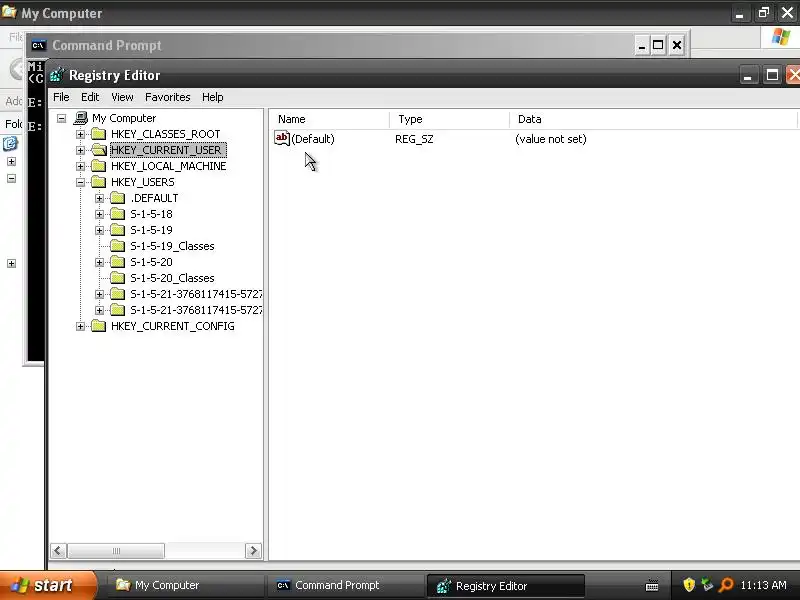Click the Safely Remove Hardware tray icon

pyautogui.click(x=707, y=585)
